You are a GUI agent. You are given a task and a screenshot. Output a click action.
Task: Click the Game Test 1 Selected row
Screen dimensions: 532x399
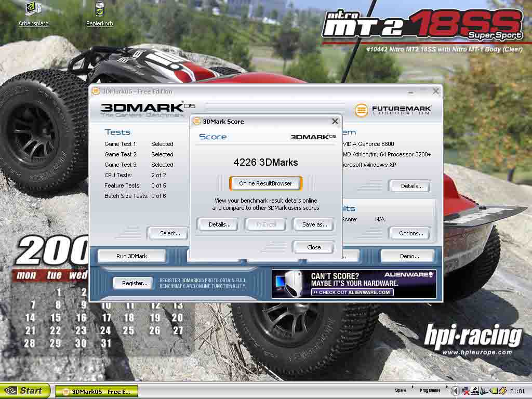pos(139,144)
